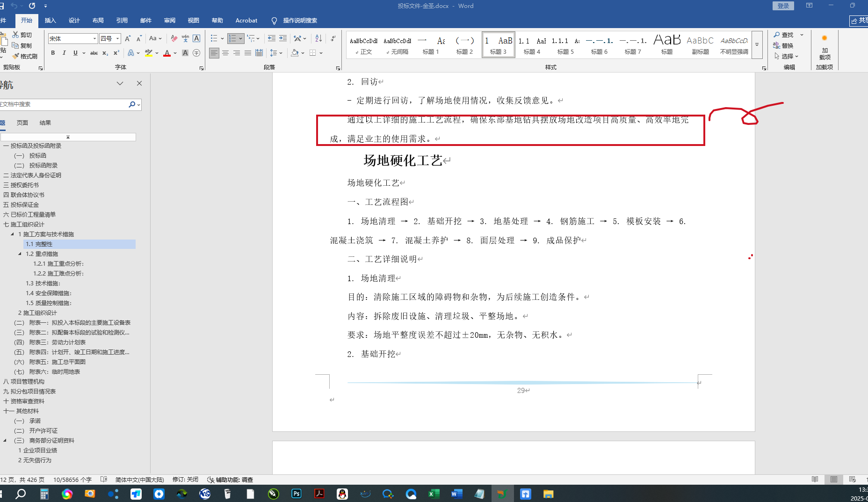Click track changes status (修订: 关闭)
Viewport: 868px width, 502px height.
point(185,480)
